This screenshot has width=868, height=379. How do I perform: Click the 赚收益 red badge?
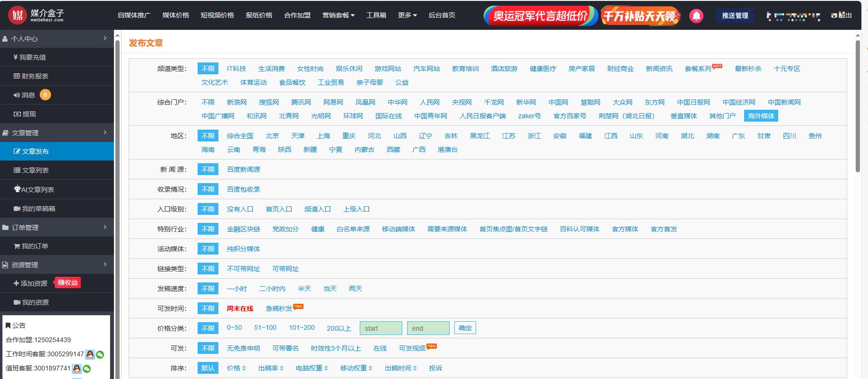(x=68, y=282)
